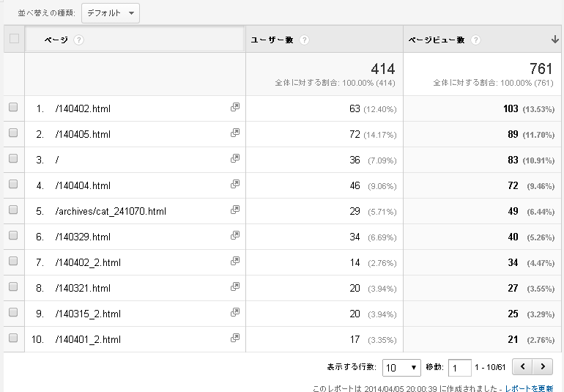Viewport: 564px width, 392px height.
Task: Sort by ページビュー数 descending arrow
Action: 555,40
